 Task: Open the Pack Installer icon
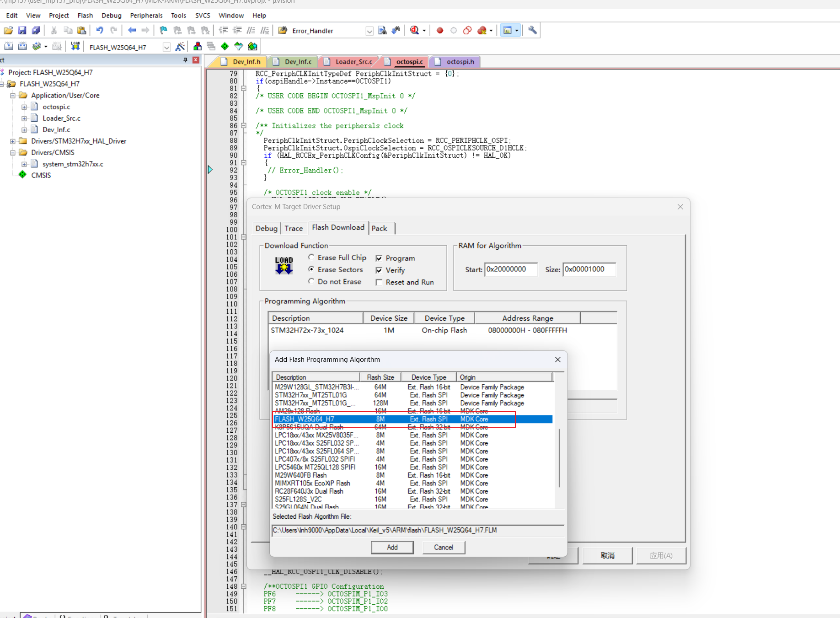(x=252, y=46)
